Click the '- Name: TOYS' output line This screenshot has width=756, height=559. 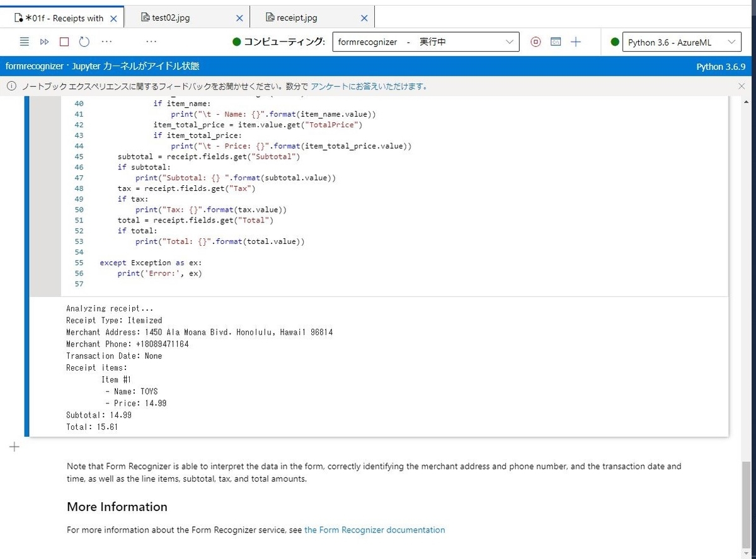coord(132,391)
